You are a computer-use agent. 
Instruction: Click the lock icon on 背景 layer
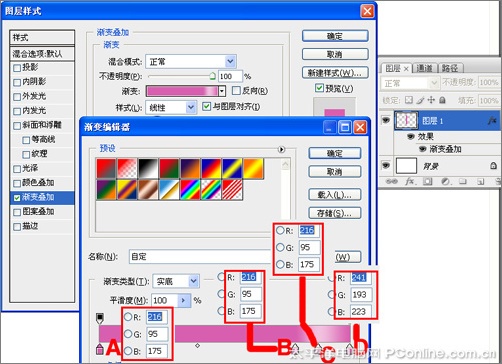(494, 165)
